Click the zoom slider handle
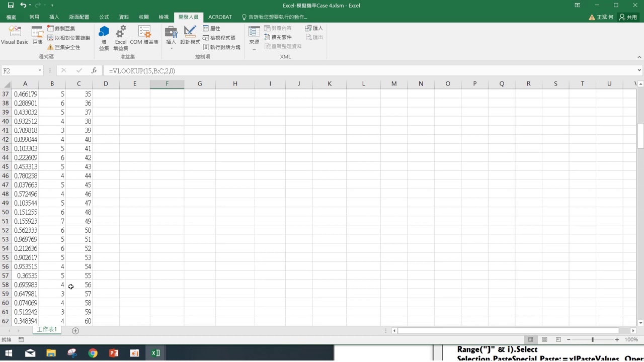The width and height of the screenshot is (644, 362). tap(592, 340)
